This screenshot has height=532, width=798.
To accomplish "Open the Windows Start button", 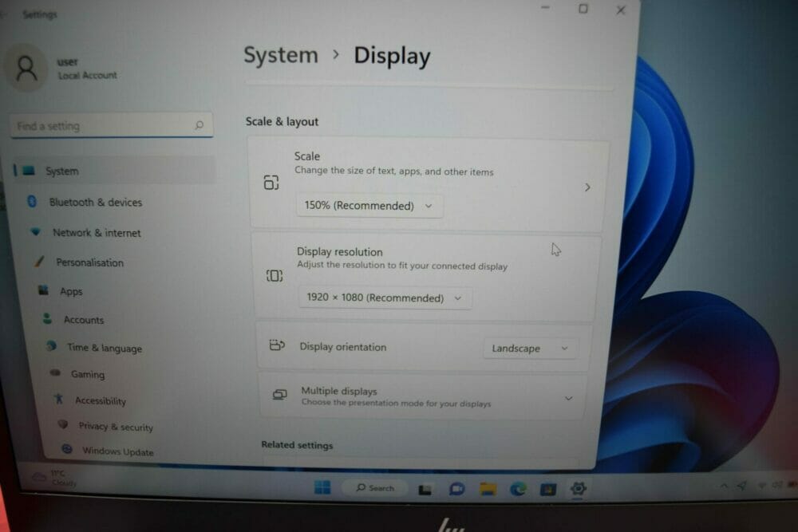I will point(322,487).
